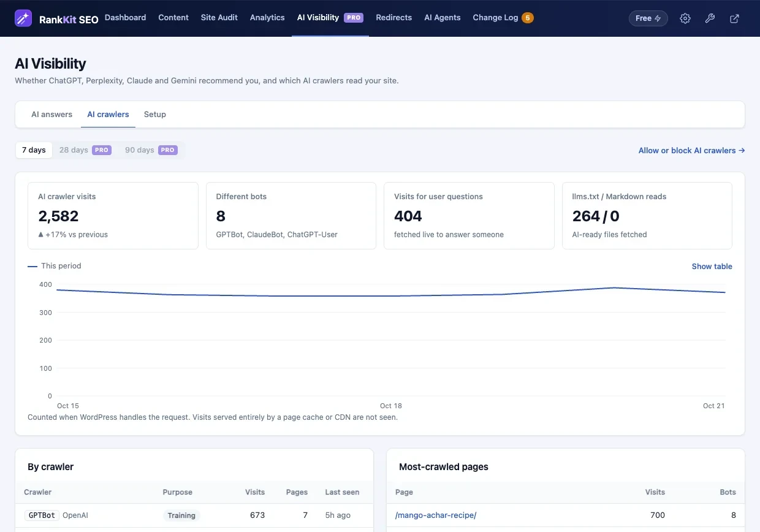Click the Visits for user questions card
Screen dimensions: 760x532
pyautogui.click(x=469, y=216)
